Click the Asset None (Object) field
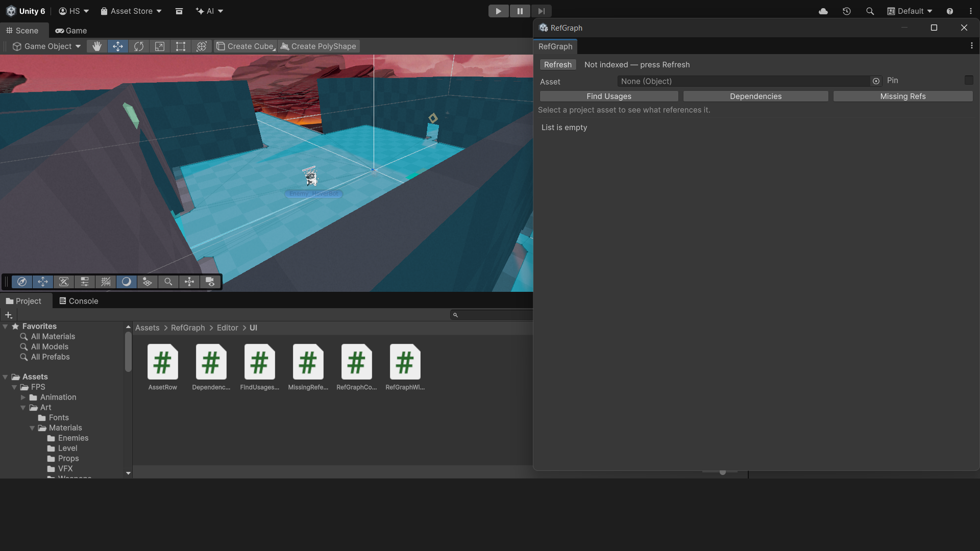Screen dimensions: 980x551 [x=744, y=81]
